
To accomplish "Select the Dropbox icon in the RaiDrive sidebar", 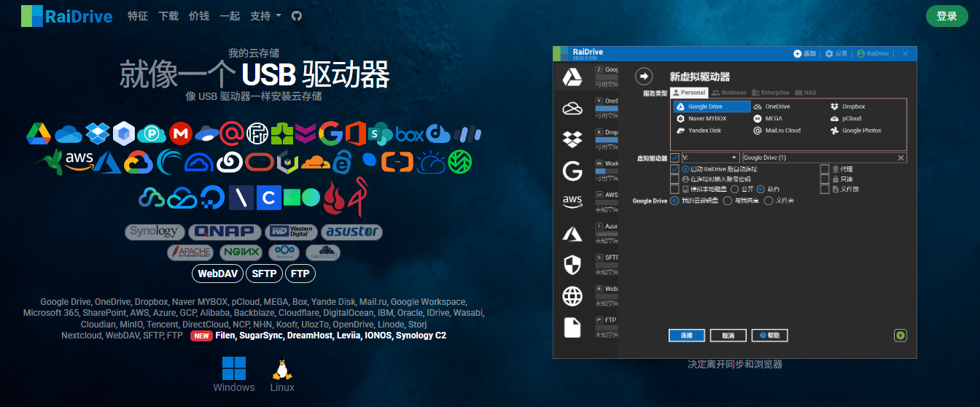I will (x=572, y=139).
